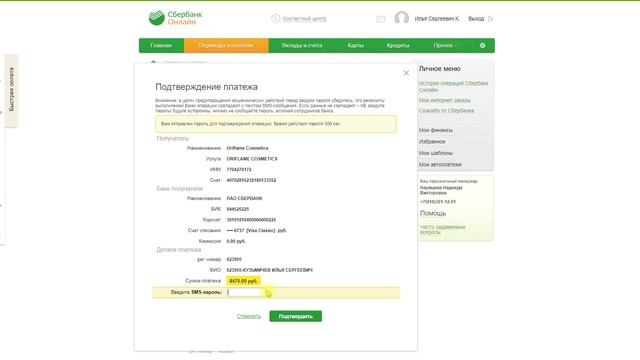Open settings gear in navigation bar
Viewport: 640px width, 360px height.
click(482, 45)
